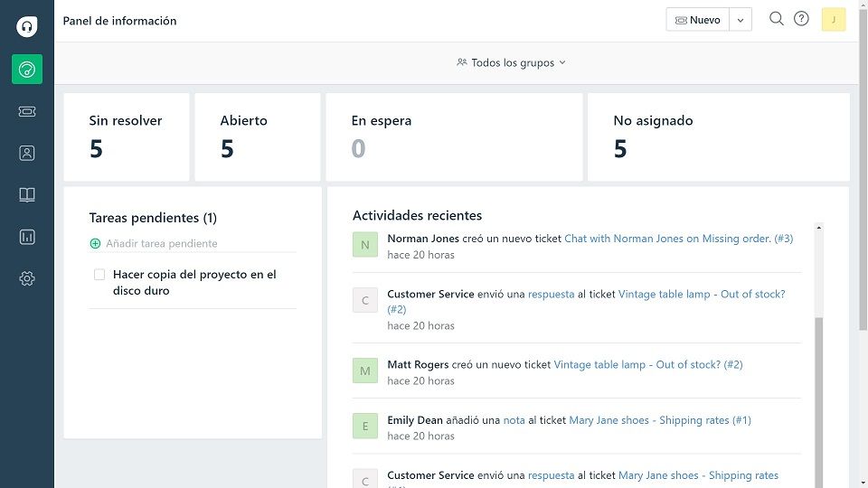Open the Abierto tickets card
Viewport: 868px width, 488px height.
258,136
